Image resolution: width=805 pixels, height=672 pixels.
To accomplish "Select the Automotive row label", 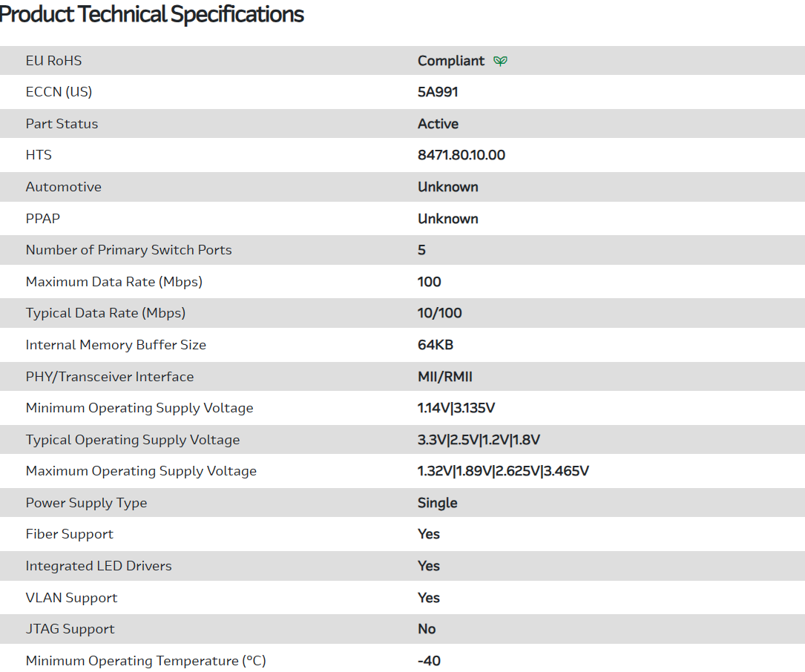I will tap(63, 187).
